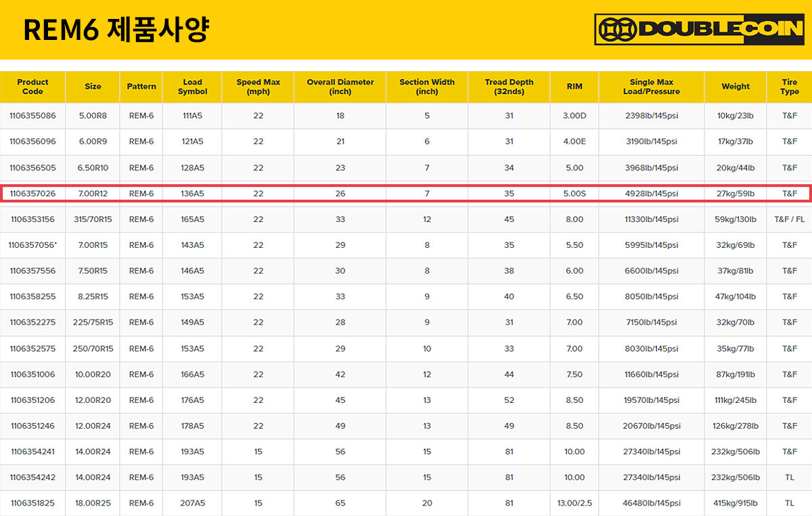Select product code 1106357056* with asterisk
812x516 pixels.
pos(32,245)
